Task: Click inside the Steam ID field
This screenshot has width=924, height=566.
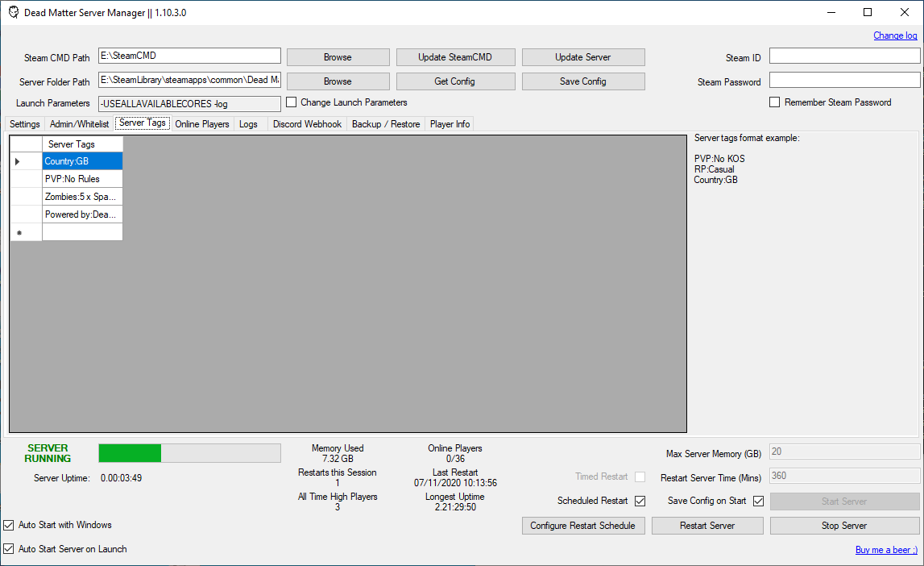Action: (843, 55)
